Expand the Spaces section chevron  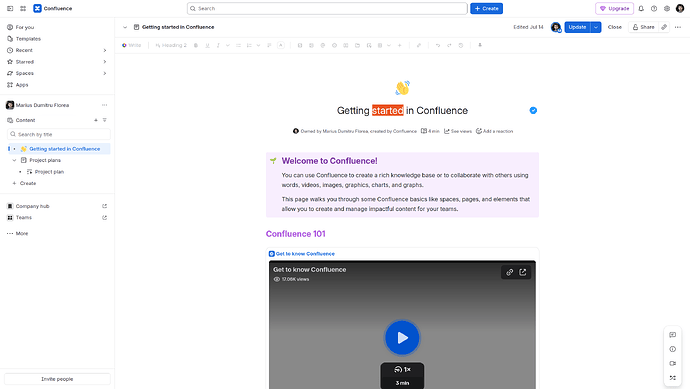coord(105,73)
